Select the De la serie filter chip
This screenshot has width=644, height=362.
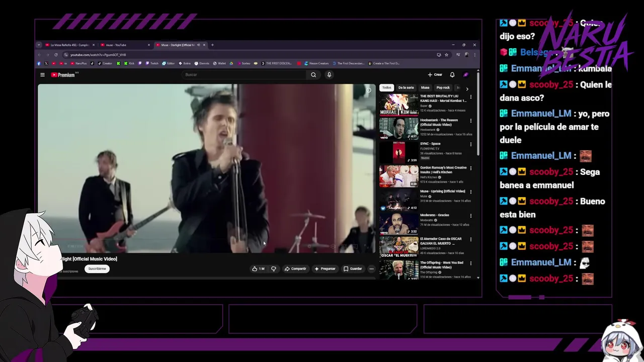(x=406, y=87)
